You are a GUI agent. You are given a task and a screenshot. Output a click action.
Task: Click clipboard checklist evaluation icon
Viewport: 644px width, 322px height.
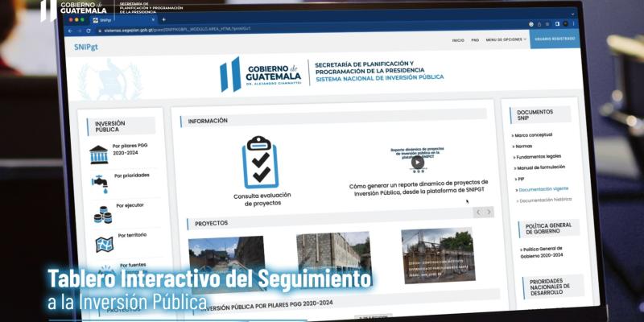pyautogui.click(x=260, y=163)
